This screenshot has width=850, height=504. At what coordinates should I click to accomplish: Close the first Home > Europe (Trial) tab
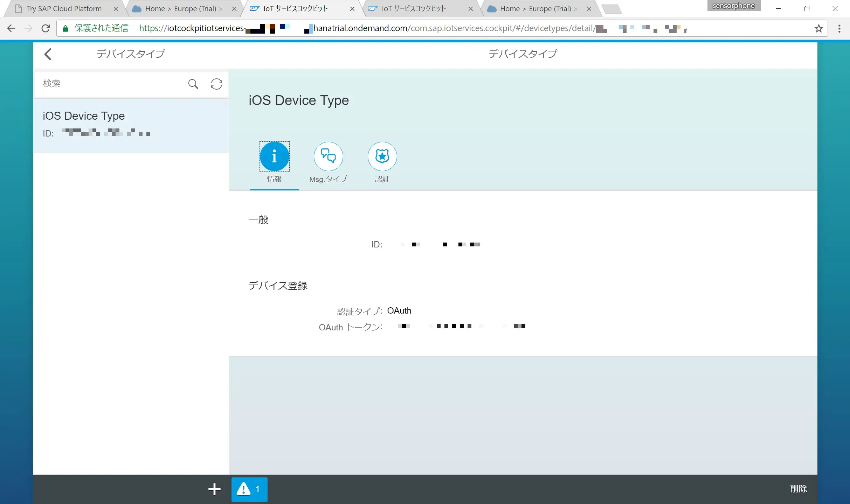(x=234, y=9)
